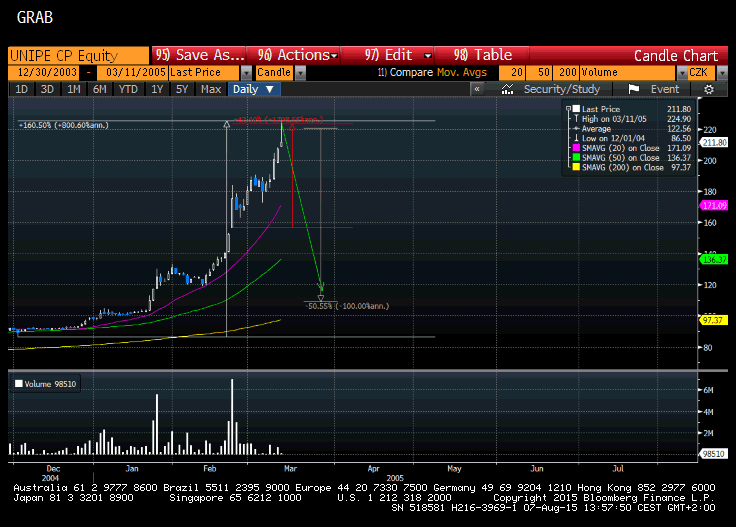The height and width of the screenshot is (527, 736).
Task: Click the start date field 12/30/2003
Action: point(46,73)
